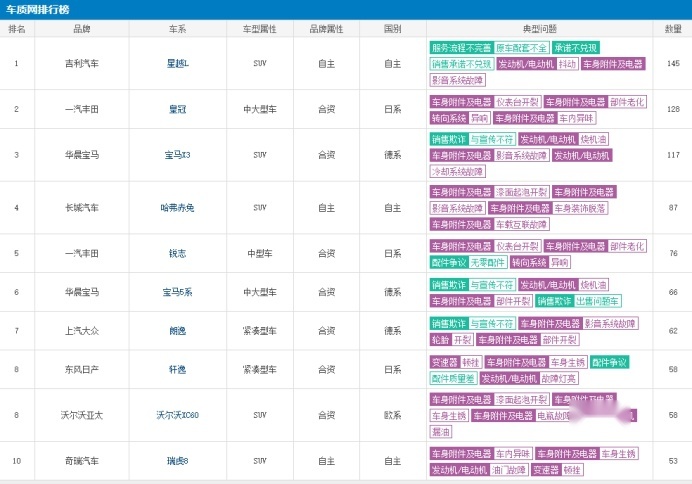Click the 沃尔沃亚太 brand cell
This screenshot has width=692, height=484.
(x=82, y=415)
